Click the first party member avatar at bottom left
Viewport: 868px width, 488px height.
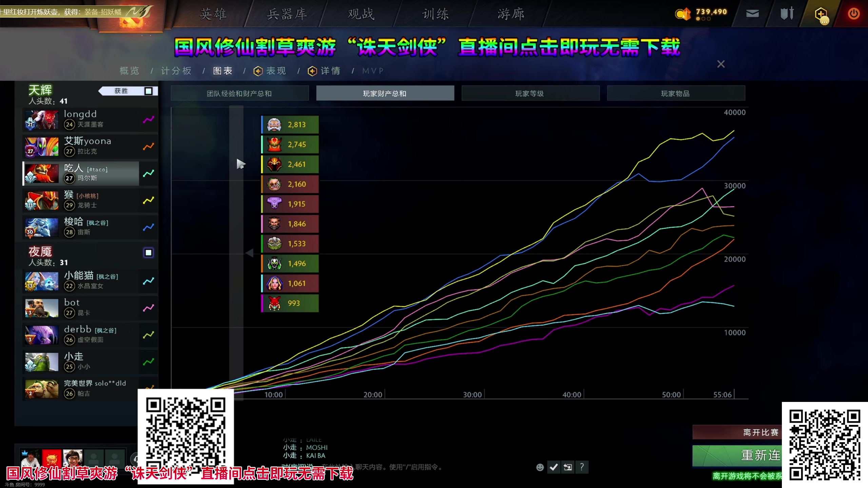pyautogui.click(x=31, y=458)
